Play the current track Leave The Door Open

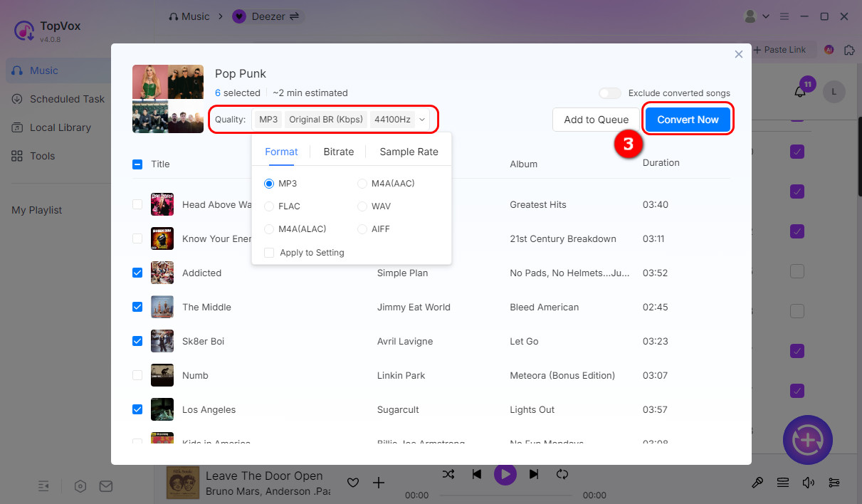(x=505, y=474)
